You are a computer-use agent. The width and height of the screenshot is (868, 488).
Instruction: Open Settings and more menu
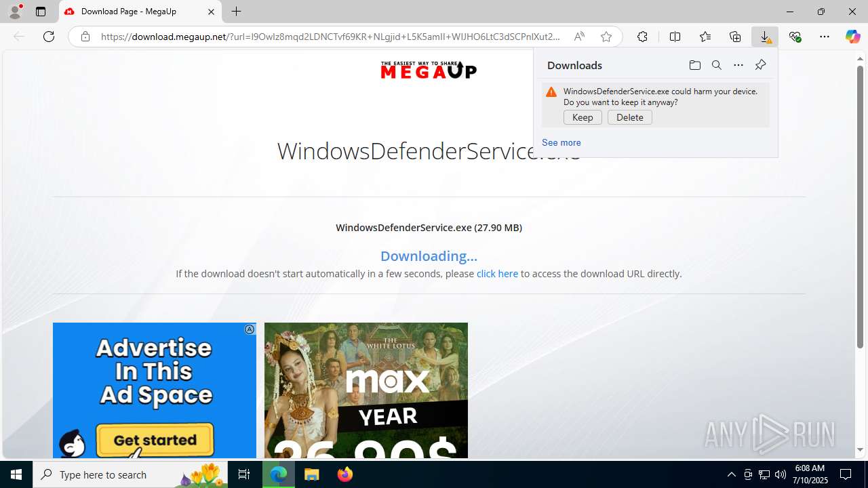[x=825, y=37]
